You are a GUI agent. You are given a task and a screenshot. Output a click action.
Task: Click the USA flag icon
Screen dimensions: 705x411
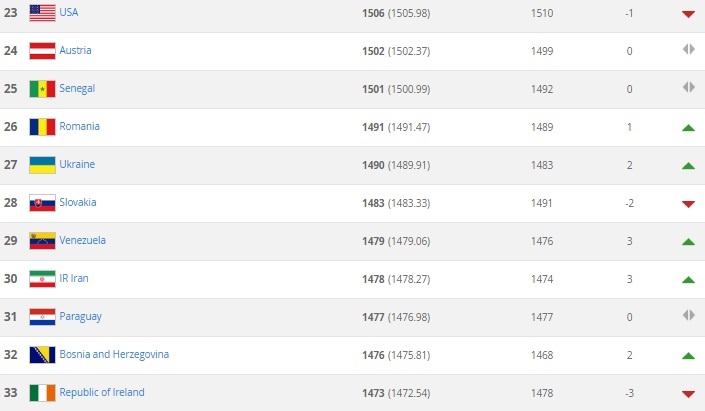coord(42,13)
